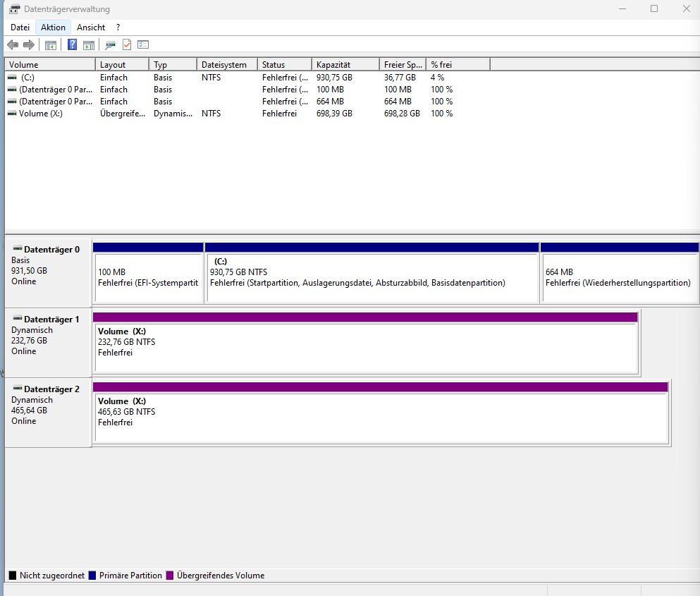Click the Forward arrow toolbar icon

[29, 44]
